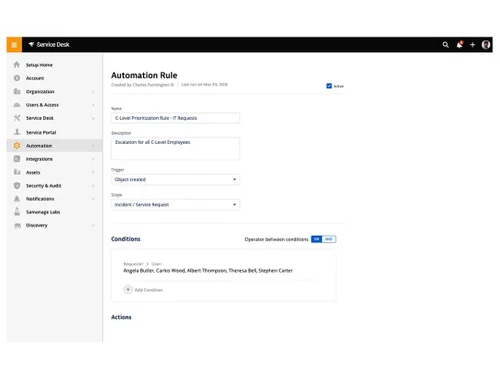The height and width of the screenshot is (375, 500).
Task: Expand the Automation submenu chevron
Action: (93, 146)
